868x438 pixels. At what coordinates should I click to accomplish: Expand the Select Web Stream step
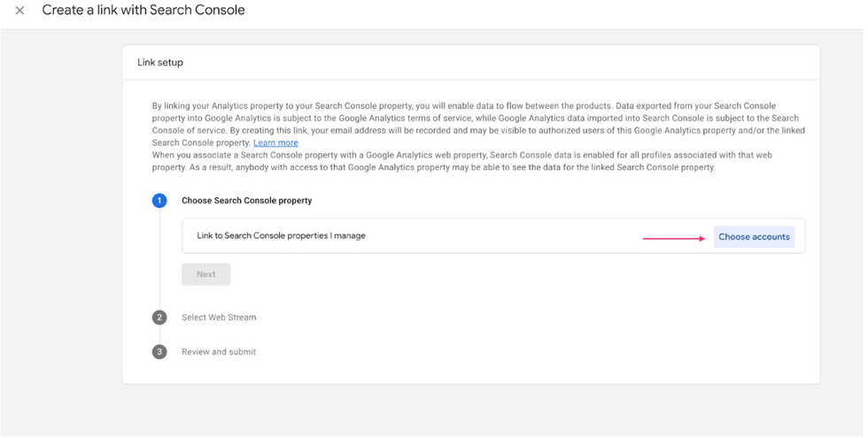pos(219,318)
